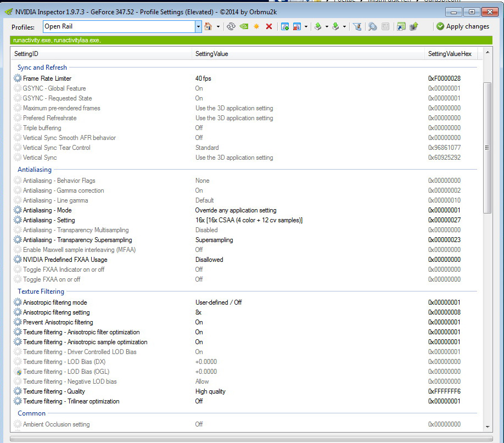Click gear icon beside Antialiasing - Mode
Viewport: 504px width, 443px height.
click(x=18, y=210)
